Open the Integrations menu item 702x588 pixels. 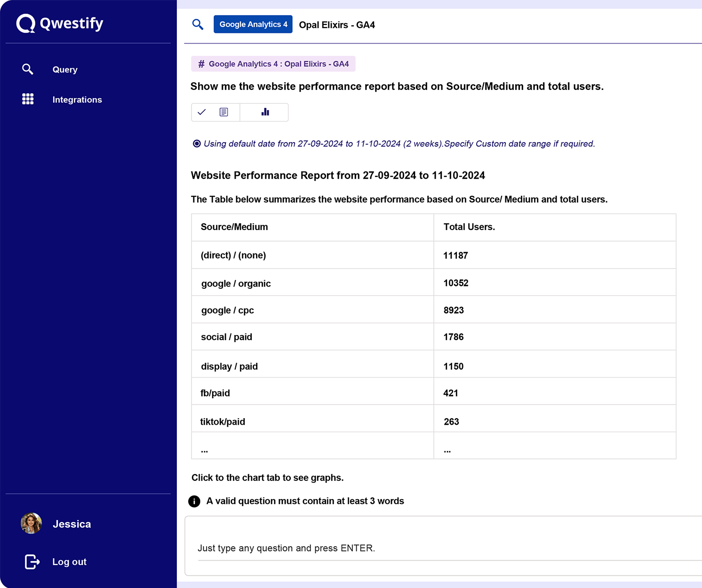(x=77, y=100)
